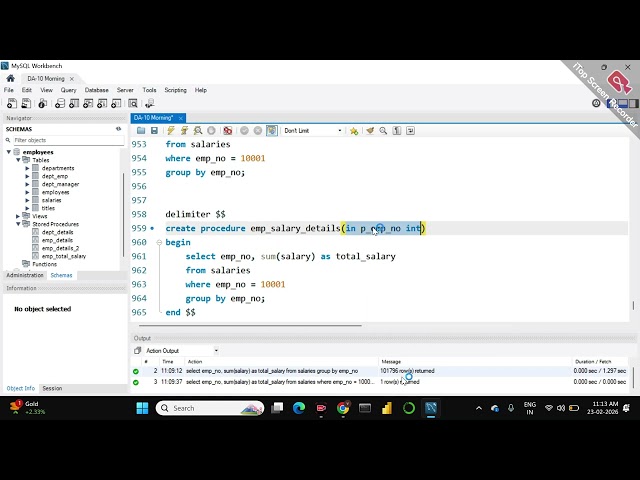Open find panel magnifier icon
This screenshot has width=640, height=480.
(383, 131)
